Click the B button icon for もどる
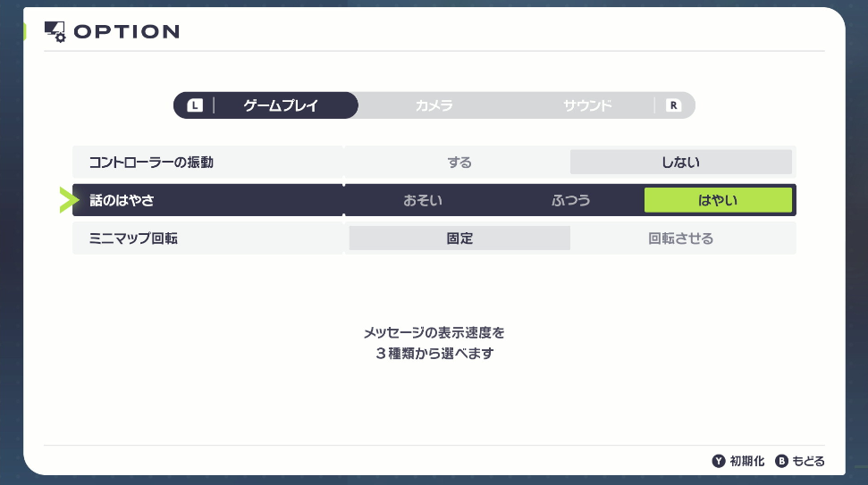 click(x=781, y=461)
